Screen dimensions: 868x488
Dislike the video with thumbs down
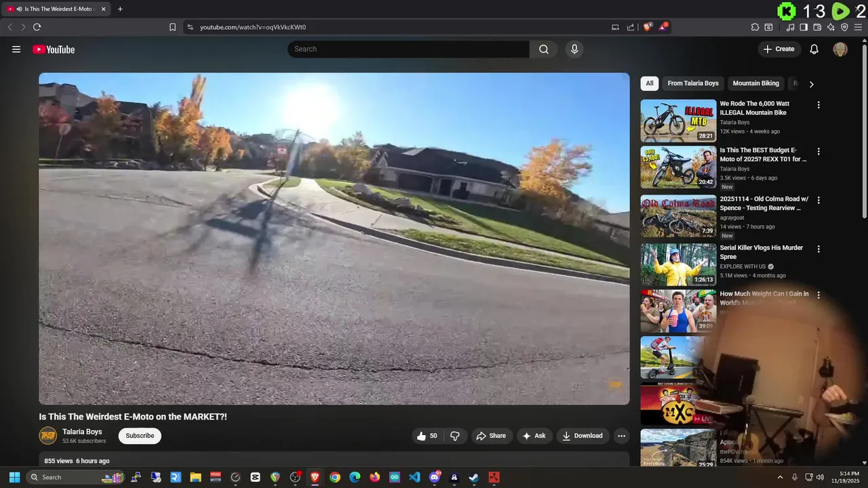pos(455,436)
